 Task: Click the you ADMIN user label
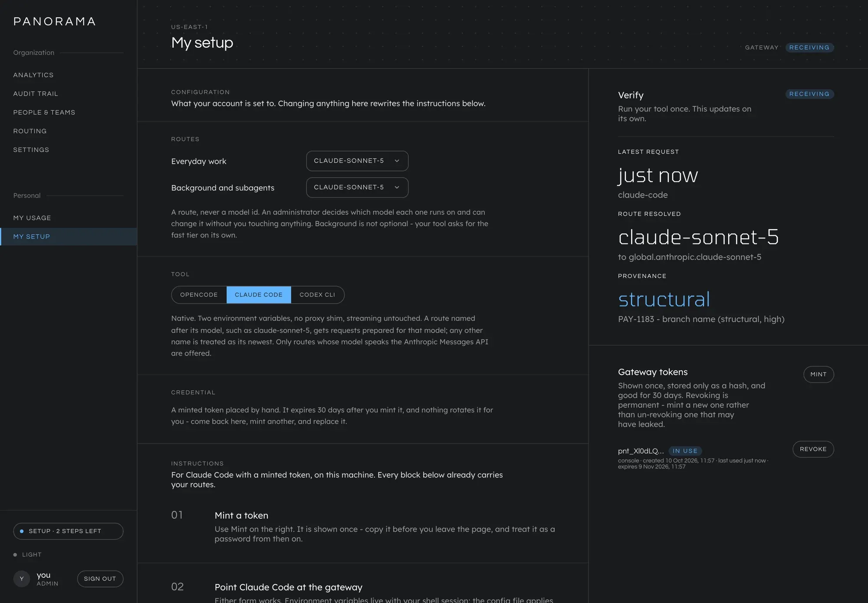point(47,579)
